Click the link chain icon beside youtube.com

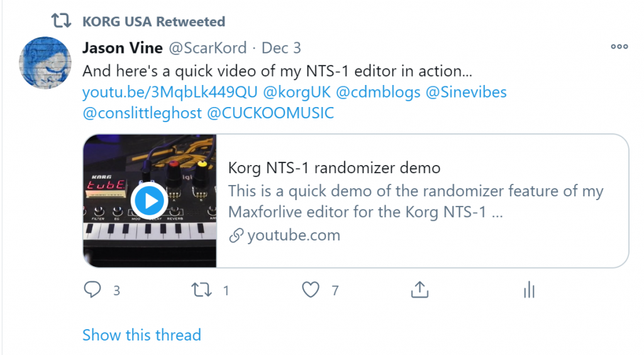pos(236,236)
